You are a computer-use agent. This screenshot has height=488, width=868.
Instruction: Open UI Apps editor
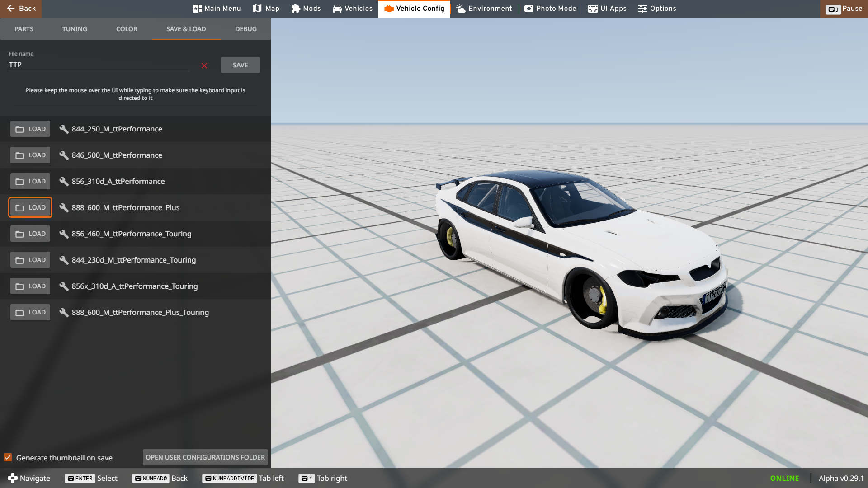tap(607, 9)
